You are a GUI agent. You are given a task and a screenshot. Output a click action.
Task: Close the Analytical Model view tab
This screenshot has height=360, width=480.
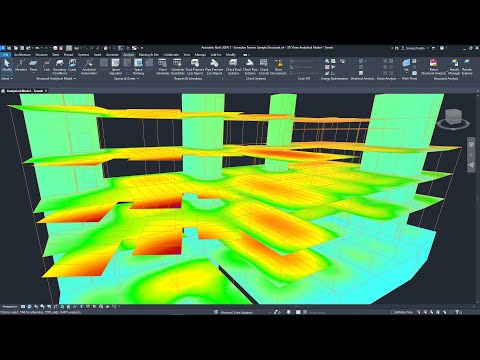[x=46, y=91]
